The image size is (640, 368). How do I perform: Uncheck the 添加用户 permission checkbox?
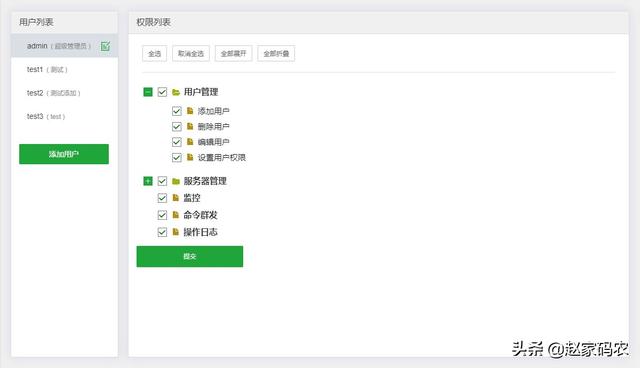[177, 111]
